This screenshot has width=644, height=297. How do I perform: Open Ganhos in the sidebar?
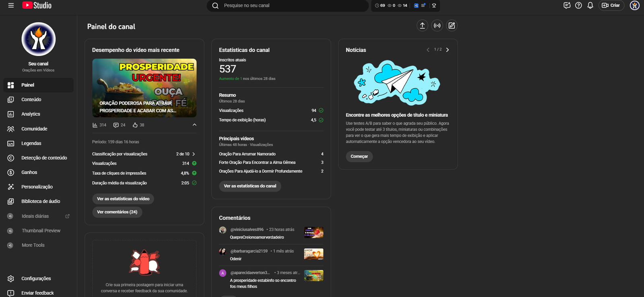38,172
